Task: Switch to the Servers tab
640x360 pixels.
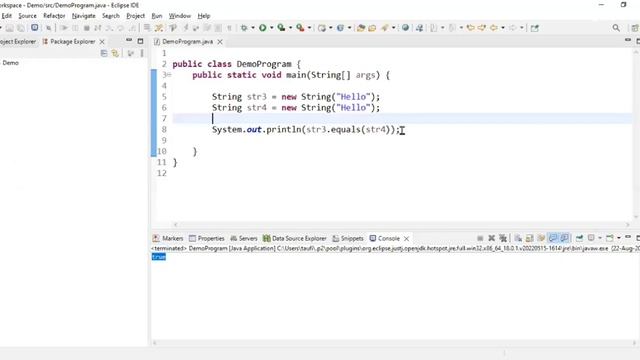Action: coord(244,238)
